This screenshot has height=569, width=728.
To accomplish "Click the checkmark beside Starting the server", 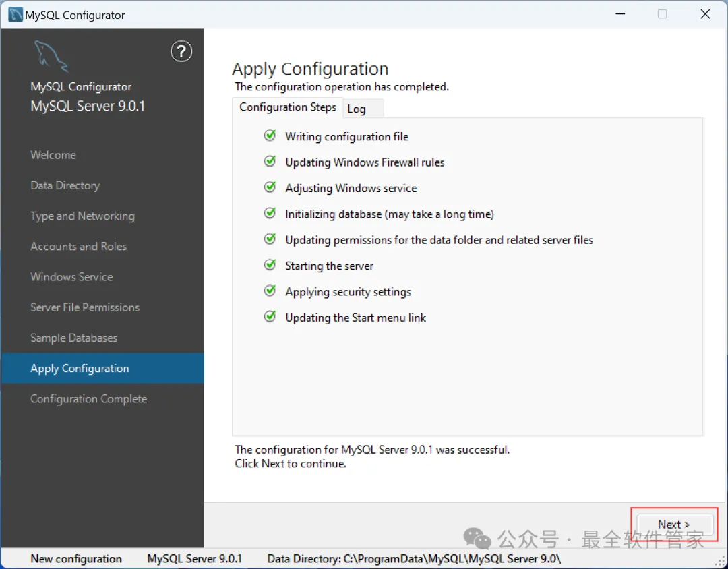I will tap(270, 265).
